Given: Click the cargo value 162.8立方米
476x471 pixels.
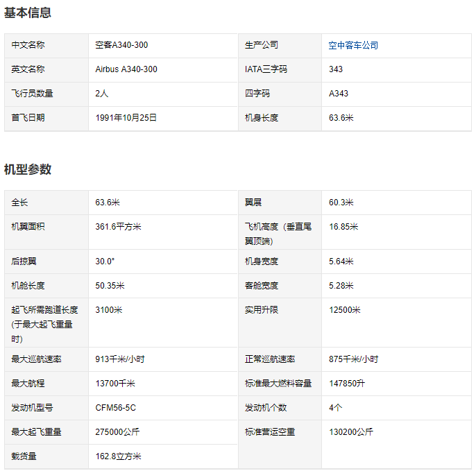Looking at the screenshot, I should [118, 456].
